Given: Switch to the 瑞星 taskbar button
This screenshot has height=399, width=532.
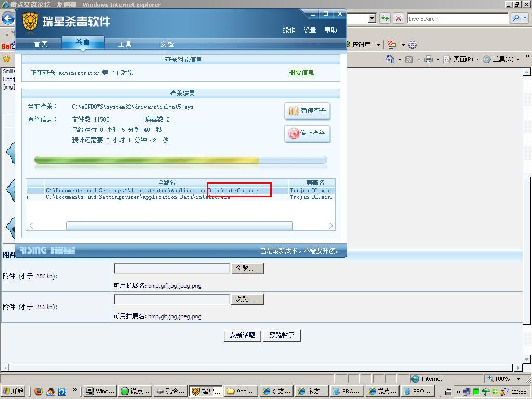Looking at the screenshot, I should [x=206, y=391].
